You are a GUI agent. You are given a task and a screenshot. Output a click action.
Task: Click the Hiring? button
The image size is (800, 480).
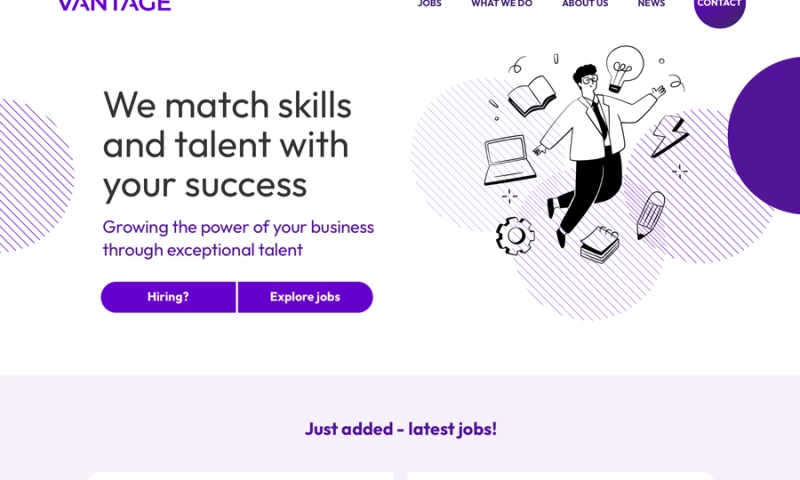(168, 297)
